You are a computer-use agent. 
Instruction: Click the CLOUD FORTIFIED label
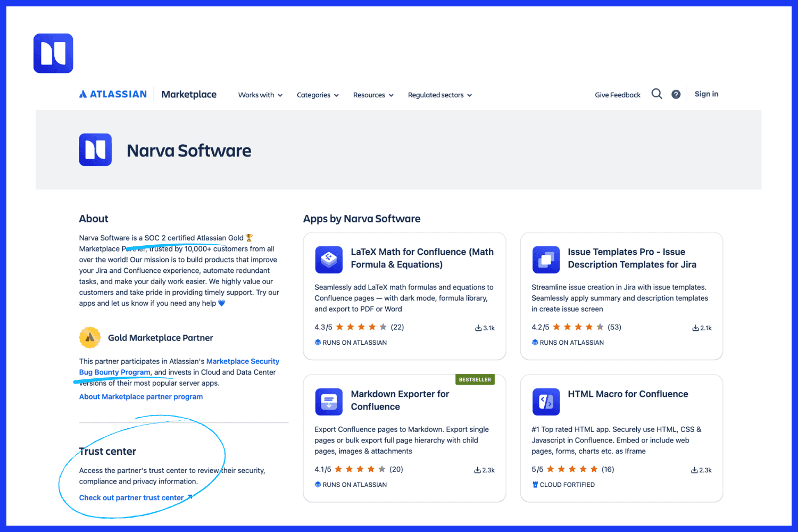(567, 485)
